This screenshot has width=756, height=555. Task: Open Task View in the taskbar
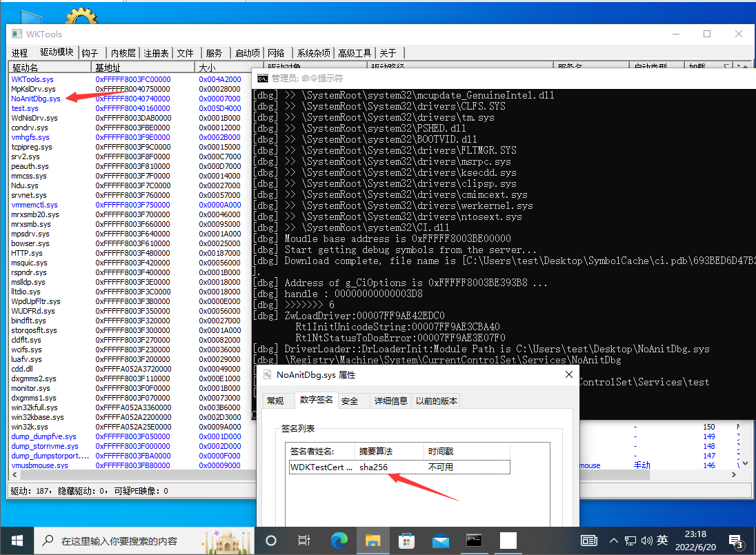tap(304, 540)
